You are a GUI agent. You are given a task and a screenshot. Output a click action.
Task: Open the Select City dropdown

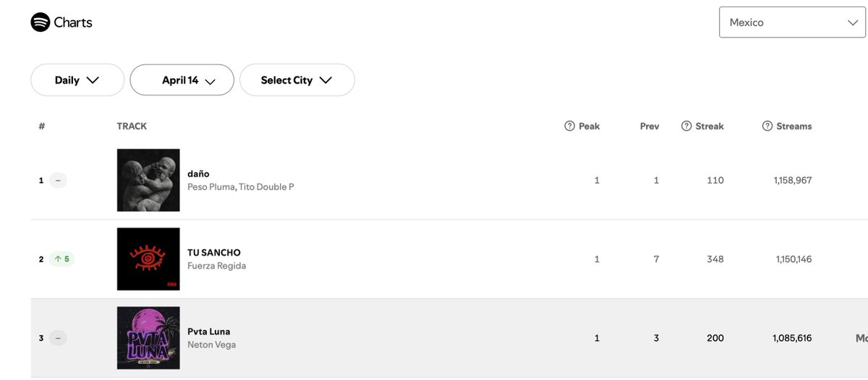pos(297,80)
